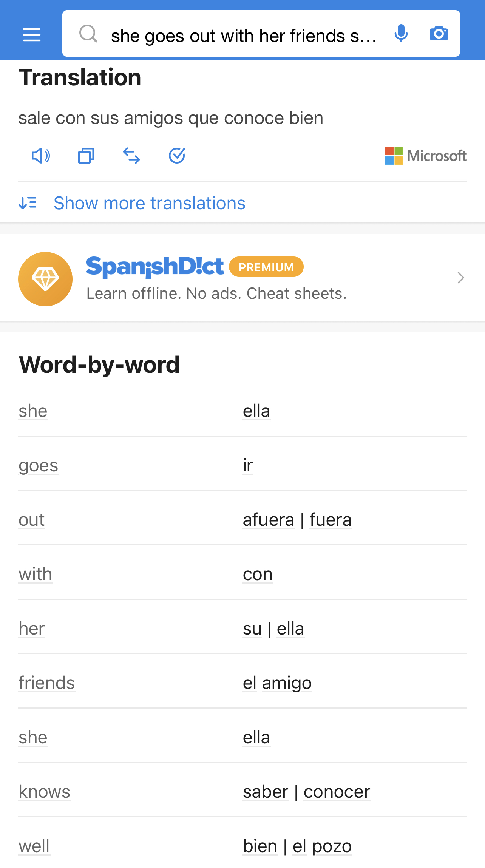Screen dimensions: 485x868
Task: Open the "fuera" translation link
Action: pyautogui.click(x=331, y=520)
